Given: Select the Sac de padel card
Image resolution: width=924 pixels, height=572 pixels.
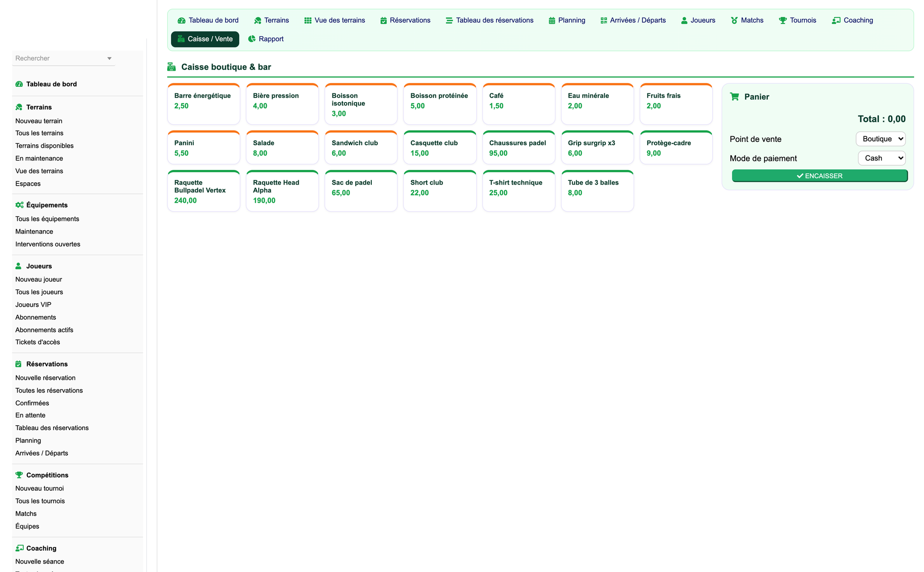Looking at the screenshot, I should pyautogui.click(x=361, y=191).
